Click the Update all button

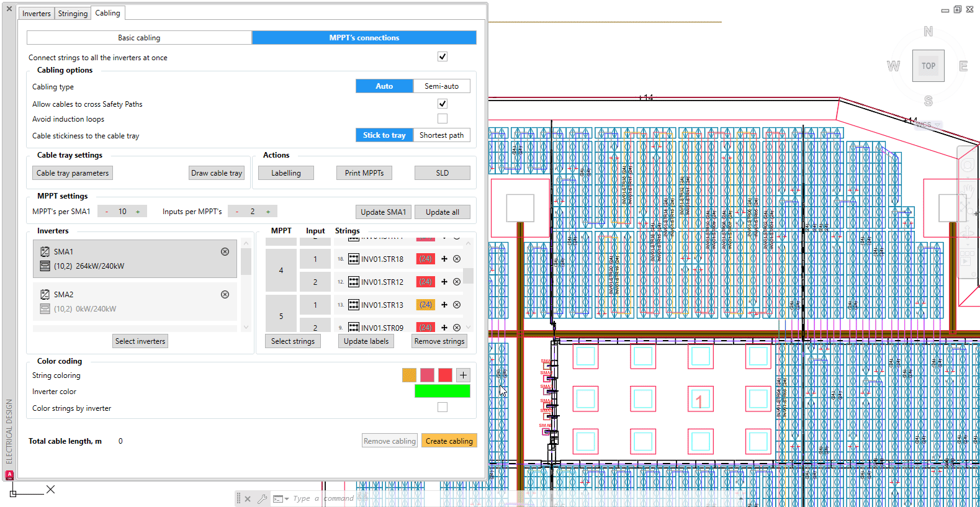443,212
